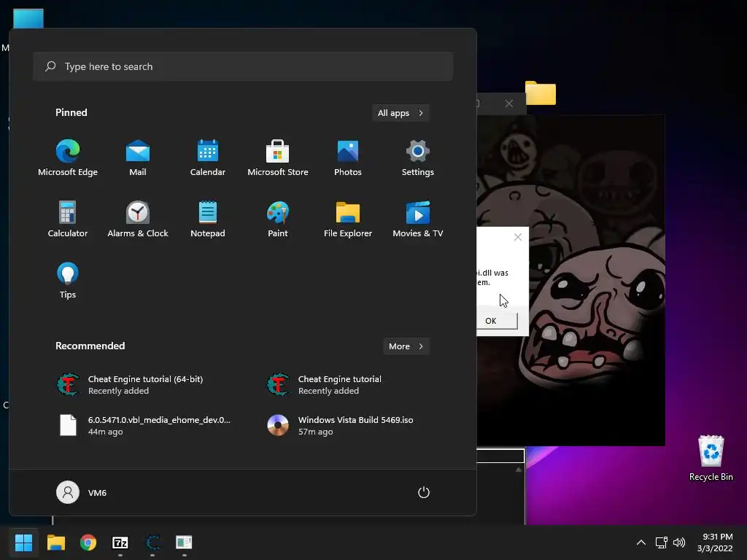This screenshot has width=747, height=560.
Task: Open File Explorer from pinned apps
Action: coord(348,219)
